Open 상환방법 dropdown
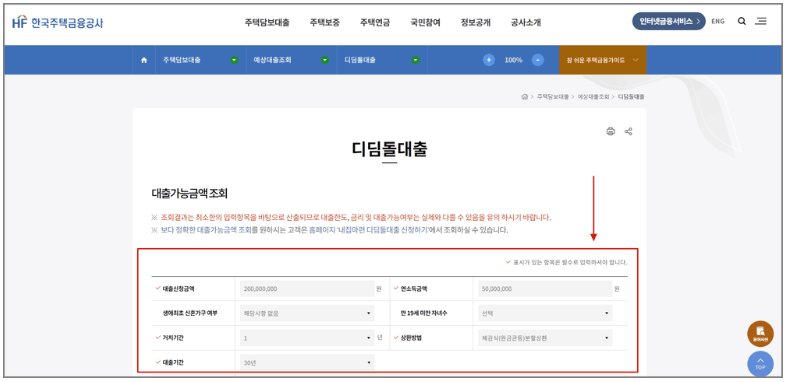This screenshot has width=786, height=382. (545, 338)
